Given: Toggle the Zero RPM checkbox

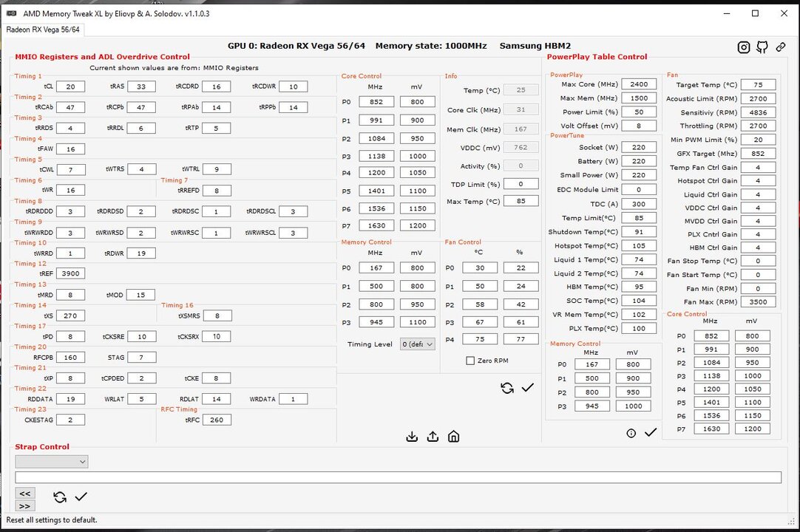Looking at the screenshot, I should click(470, 361).
